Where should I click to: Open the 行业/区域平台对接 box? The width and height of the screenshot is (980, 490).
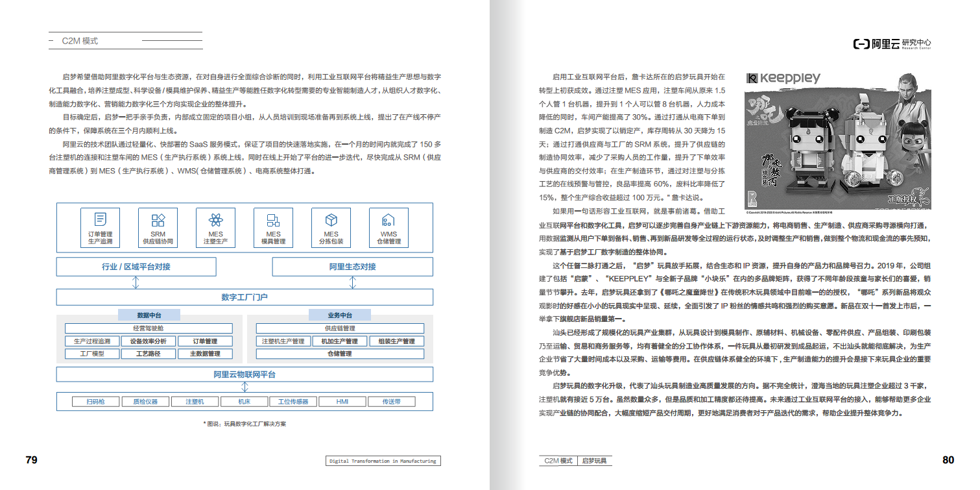(x=136, y=266)
